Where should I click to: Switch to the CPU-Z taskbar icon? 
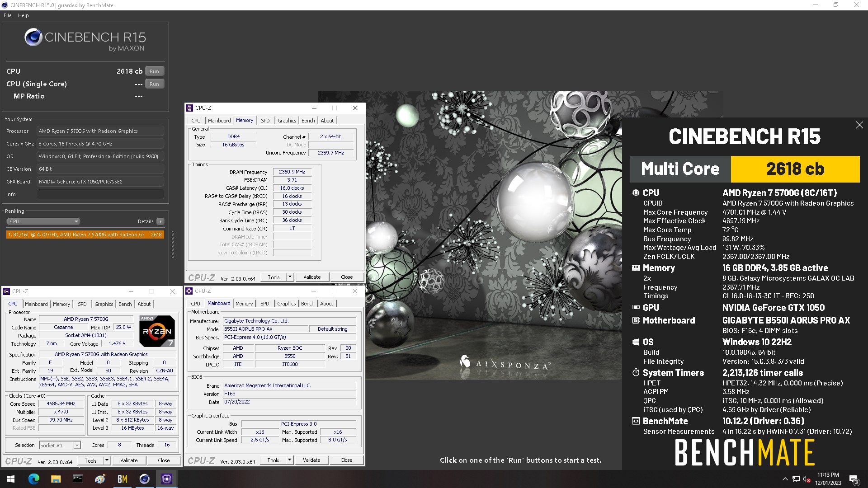tap(166, 479)
